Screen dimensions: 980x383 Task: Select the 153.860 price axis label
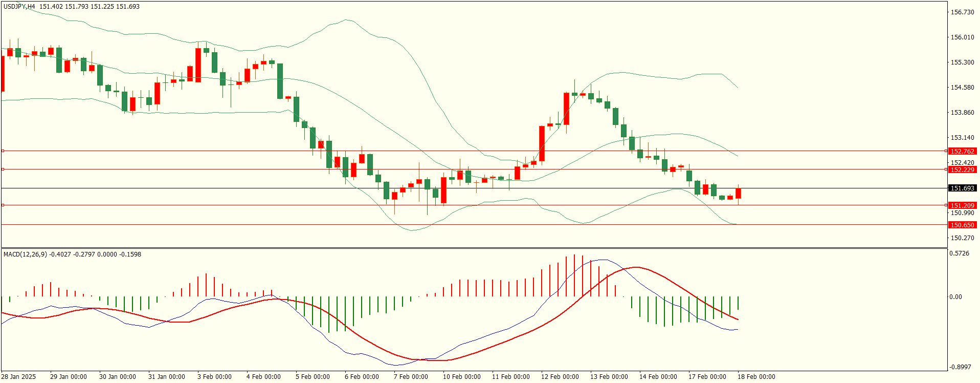coord(962,113)
